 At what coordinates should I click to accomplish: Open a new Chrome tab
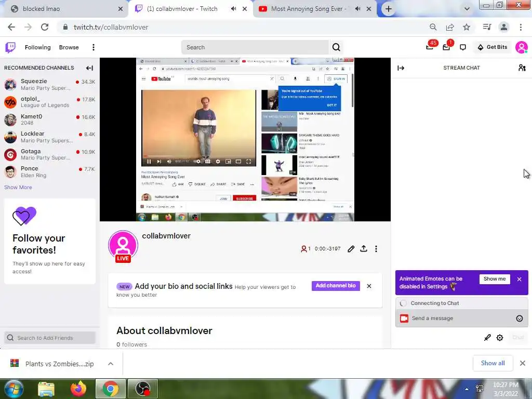pyautogui.click(x=389, y=9)
